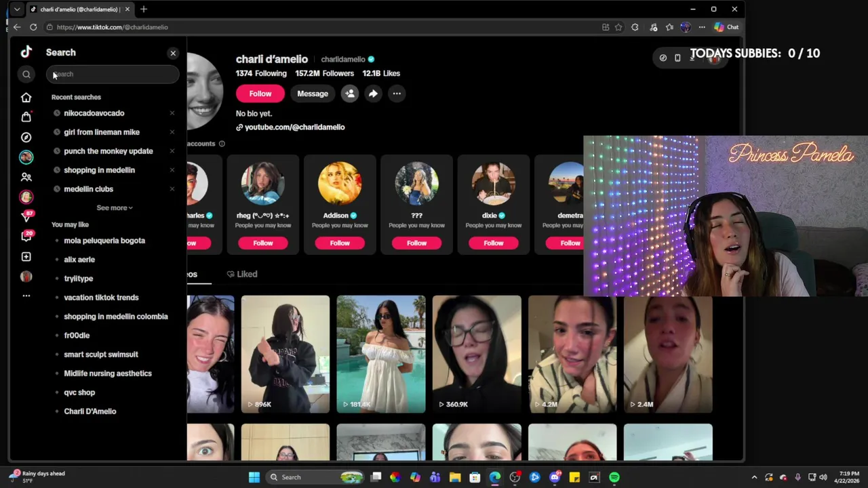Close the Search panel with the X
Viewport: 868px width, 488px height.
pyautogui.click(x=173, y=53)
